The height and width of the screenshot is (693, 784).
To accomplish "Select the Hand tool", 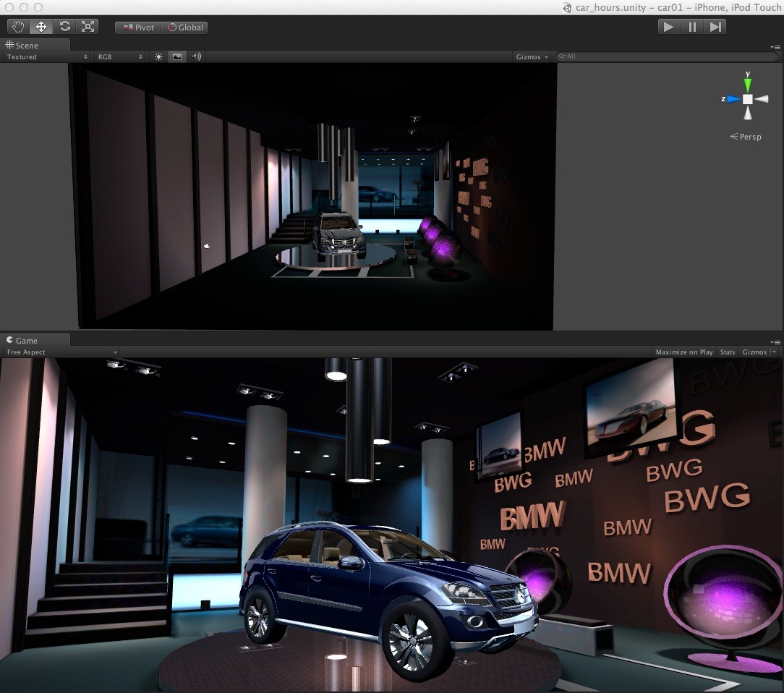I will click(19, 27).
